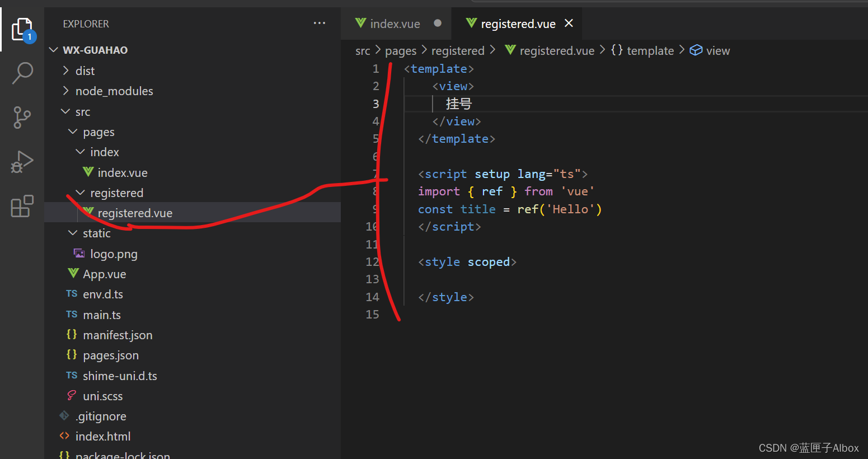Screen dimensions: 868x459
Task: Collapse the src folder
Action: 65,111
